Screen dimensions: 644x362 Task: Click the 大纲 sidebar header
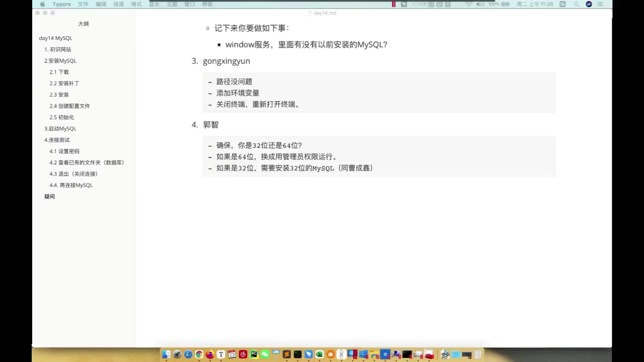pos(84,24)
